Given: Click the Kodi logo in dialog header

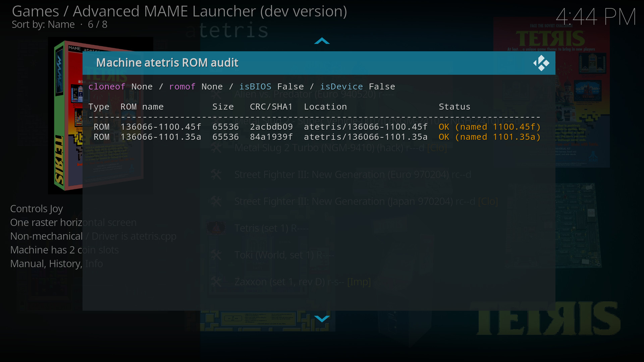Looking at the screenshot, I should pos(541,63).
